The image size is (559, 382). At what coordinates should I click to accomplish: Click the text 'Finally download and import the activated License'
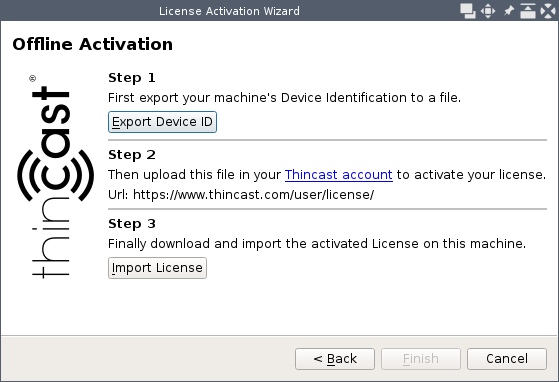[x=263, y=244]
